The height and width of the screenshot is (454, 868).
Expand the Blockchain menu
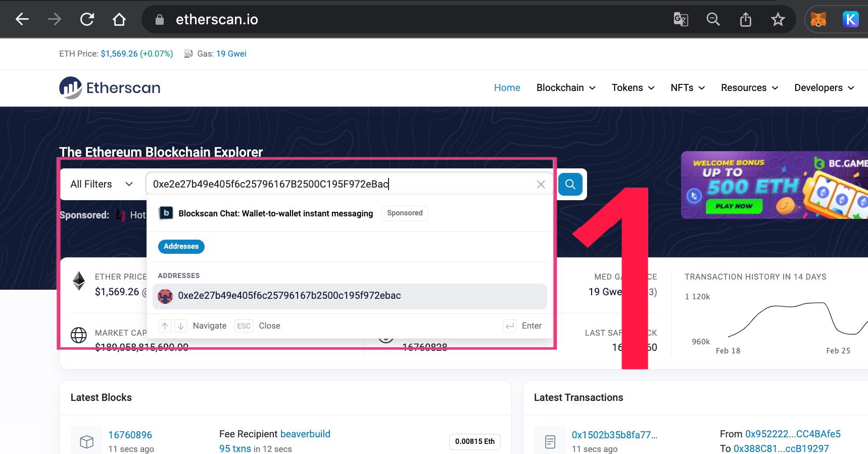point(566,88)
